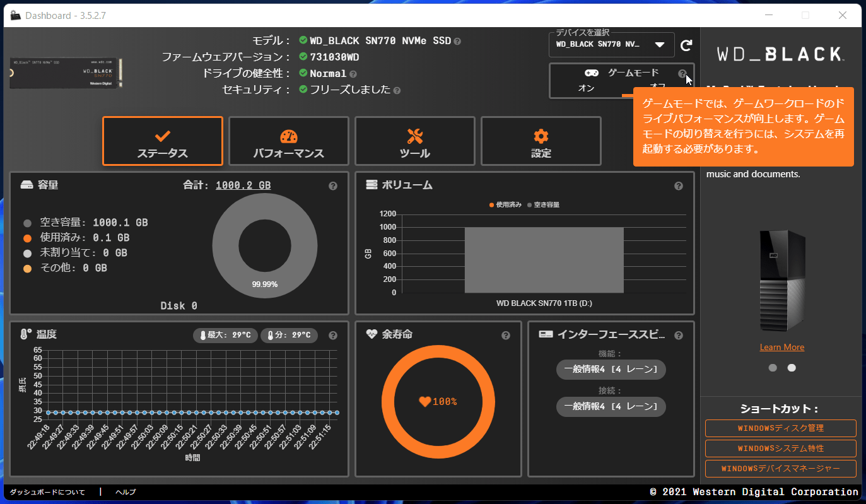Click the 分: 29°C temperature badge
Viewport: 866px width, 504px height.
point(289,336)
